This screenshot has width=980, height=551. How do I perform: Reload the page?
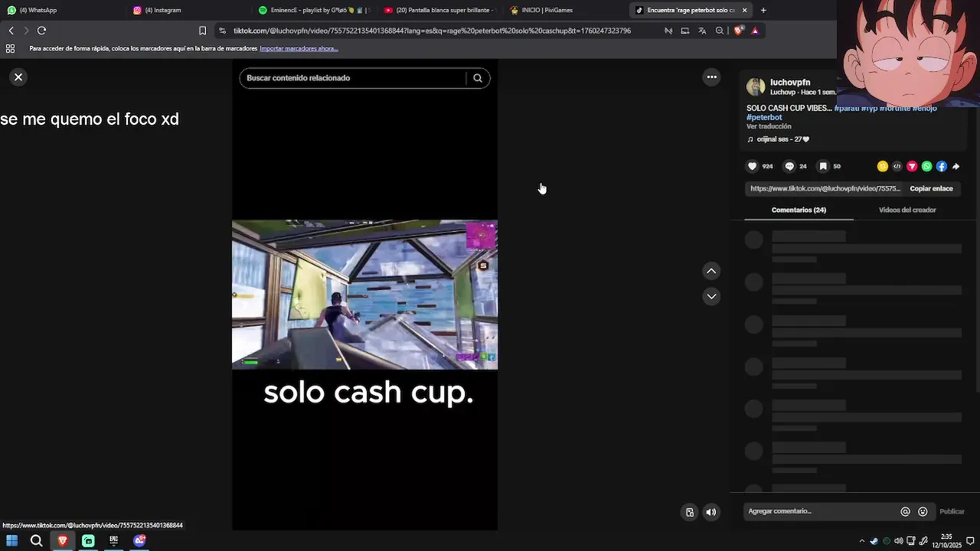(41, 31)
